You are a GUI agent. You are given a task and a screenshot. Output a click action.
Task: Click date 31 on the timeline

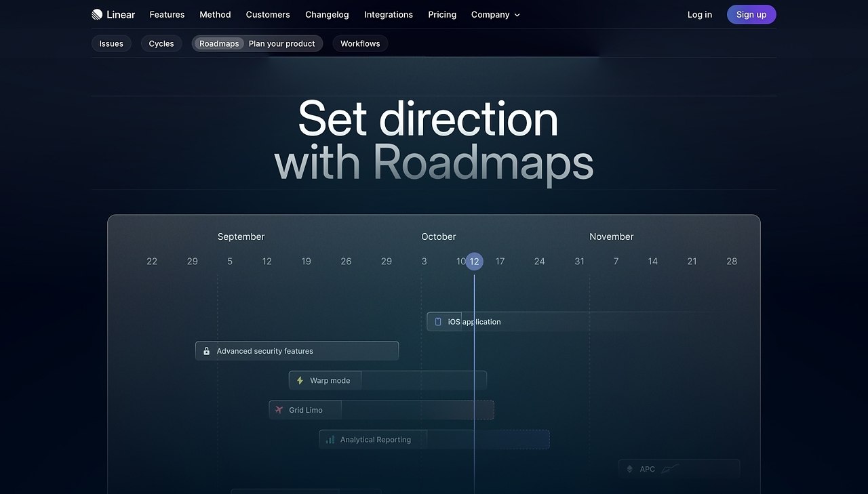coord(579,262)
